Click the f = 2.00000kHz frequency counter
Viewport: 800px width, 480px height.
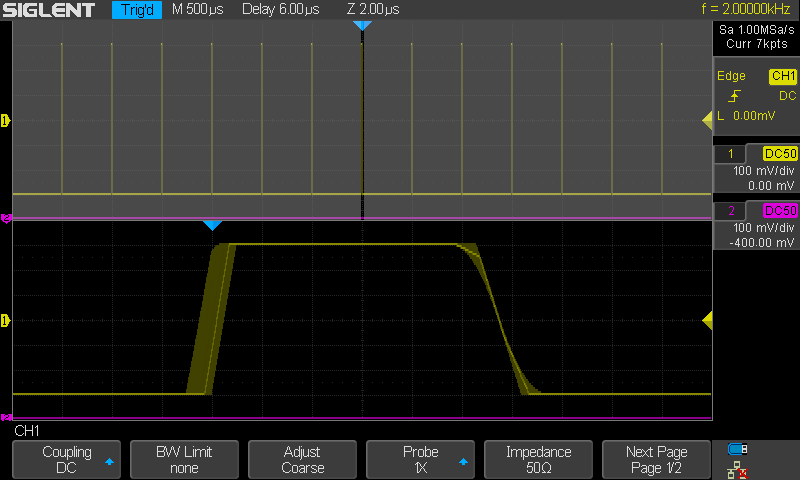pos(745,9)
